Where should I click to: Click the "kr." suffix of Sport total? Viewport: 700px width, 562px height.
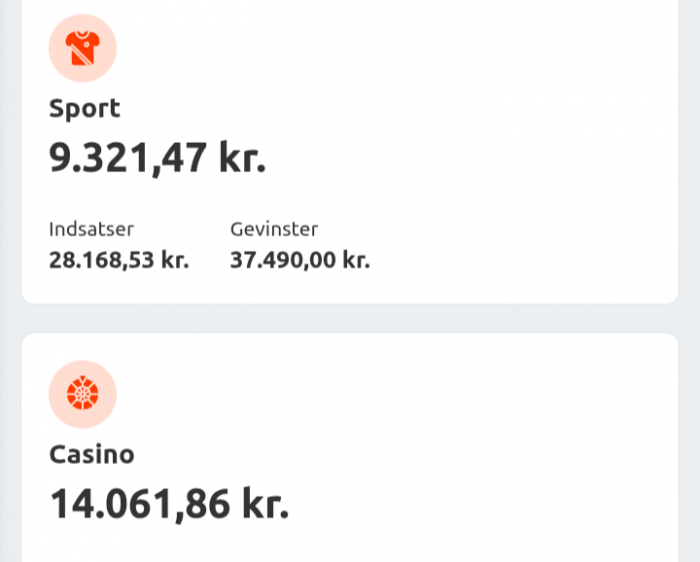pyautogui.click(x=242, y=158)
